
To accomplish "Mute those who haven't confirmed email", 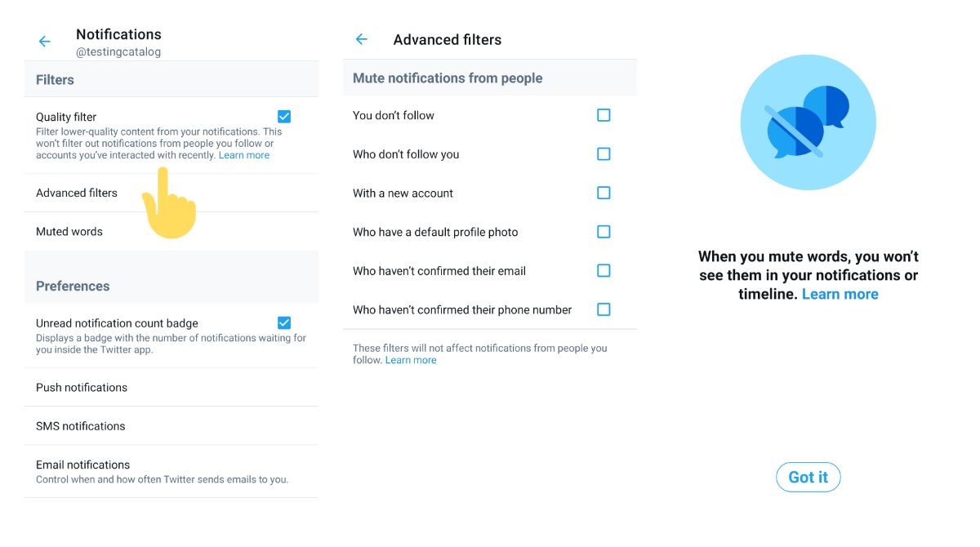I will [604, 270].
